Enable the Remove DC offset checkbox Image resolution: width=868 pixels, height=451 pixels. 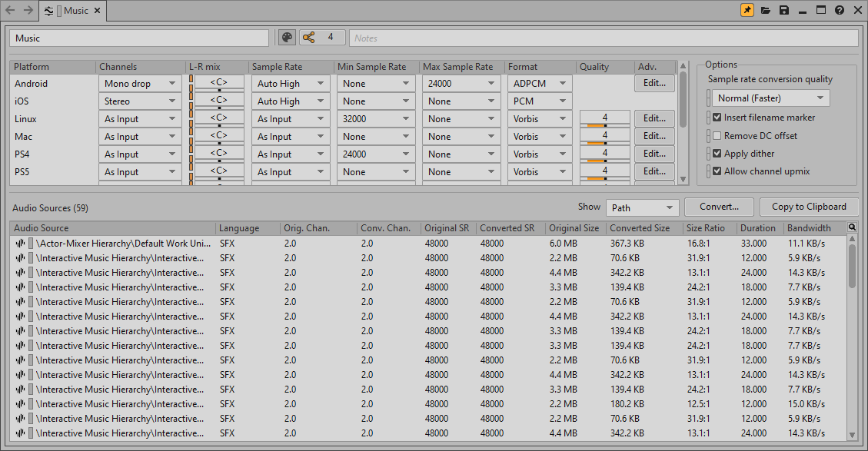point(717,136)
